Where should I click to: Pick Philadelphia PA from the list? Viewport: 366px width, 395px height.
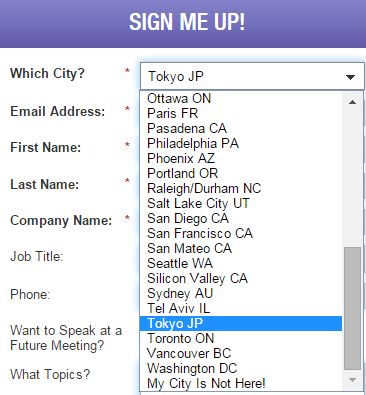[x=241, y=143]
